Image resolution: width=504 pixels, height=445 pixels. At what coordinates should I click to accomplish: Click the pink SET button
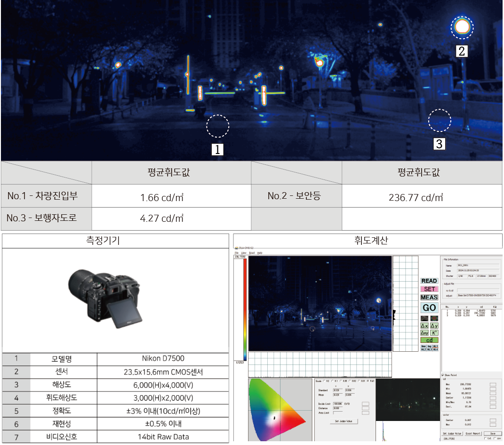pos(430,289)
